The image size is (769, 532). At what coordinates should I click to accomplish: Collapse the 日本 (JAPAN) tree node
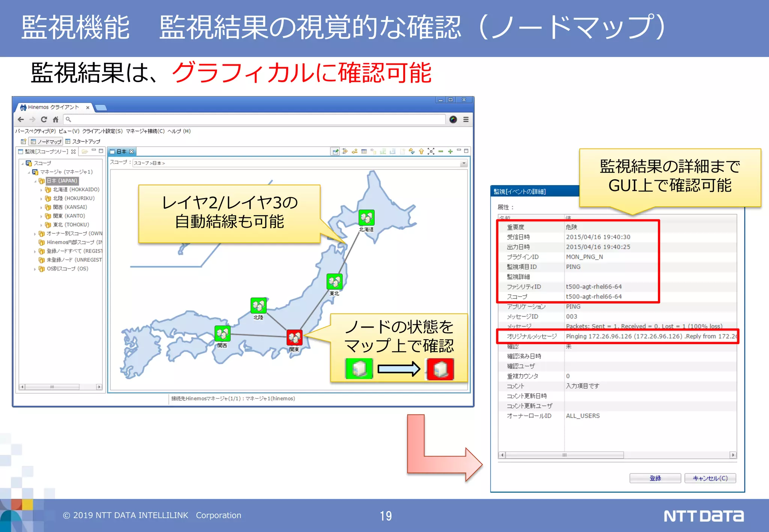pyautogui.click(x=35, y=181)
